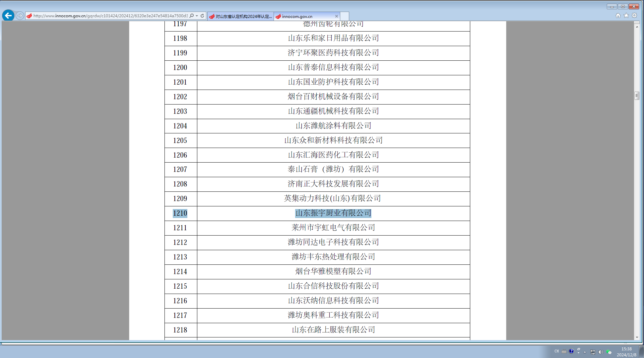Click the language bar restore icon

tap(578, 349)
